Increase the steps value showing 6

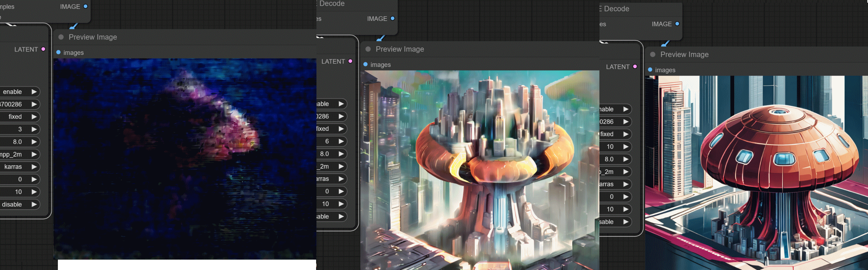click(341, 141)
